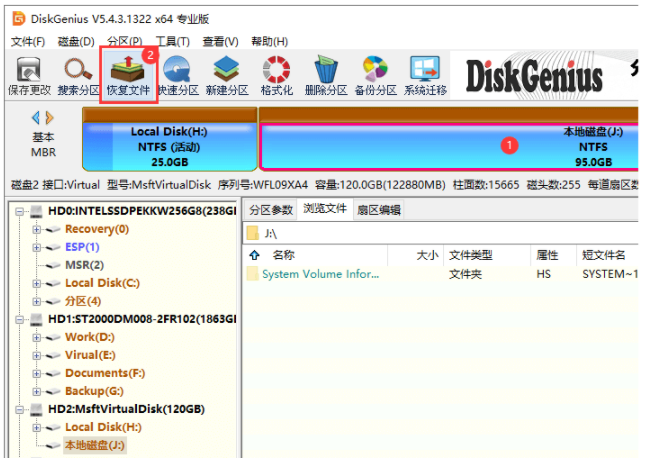
Task: Open the 查看(V) menu
Action: (220, 42)
